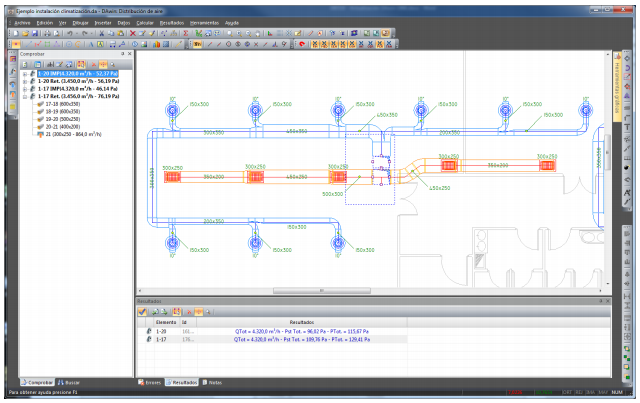This screenshot has height=403, width=640.
Task: Click the bar chart icon in the drawing toolbar
Action: (x=156, y=44)
